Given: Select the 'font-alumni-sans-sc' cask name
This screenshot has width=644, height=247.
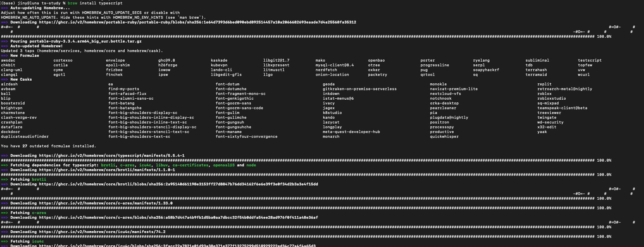Looking at the screenshot, I should coord(131,98).
